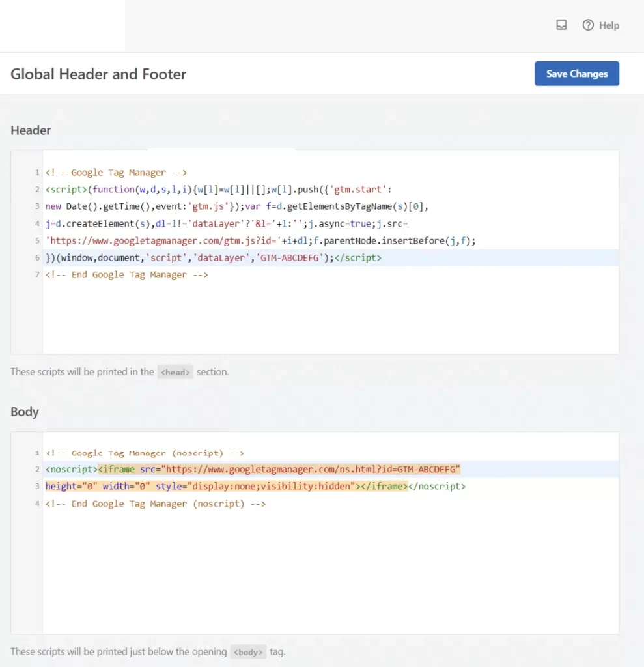Click the closing '</script>' tag in Header
The image size is (644, 667).
358,258
